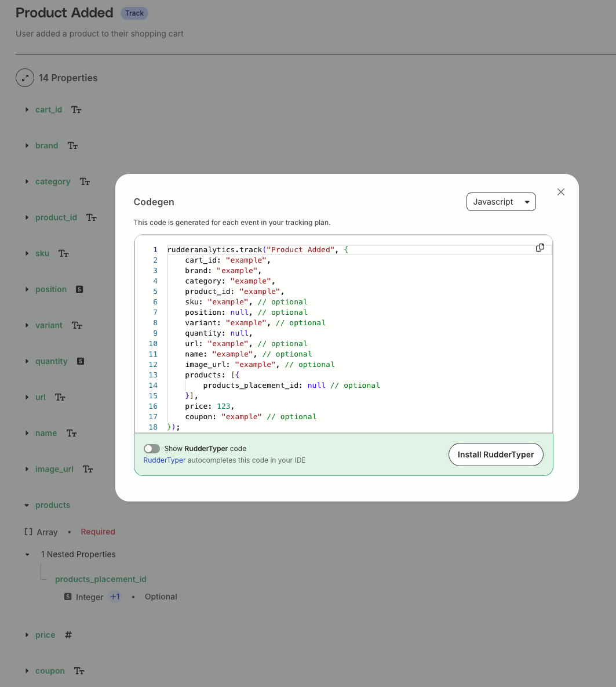Screen dimensions: 616x687
Task: Click the string type icon beside coupon
Action: pos(79,671)
